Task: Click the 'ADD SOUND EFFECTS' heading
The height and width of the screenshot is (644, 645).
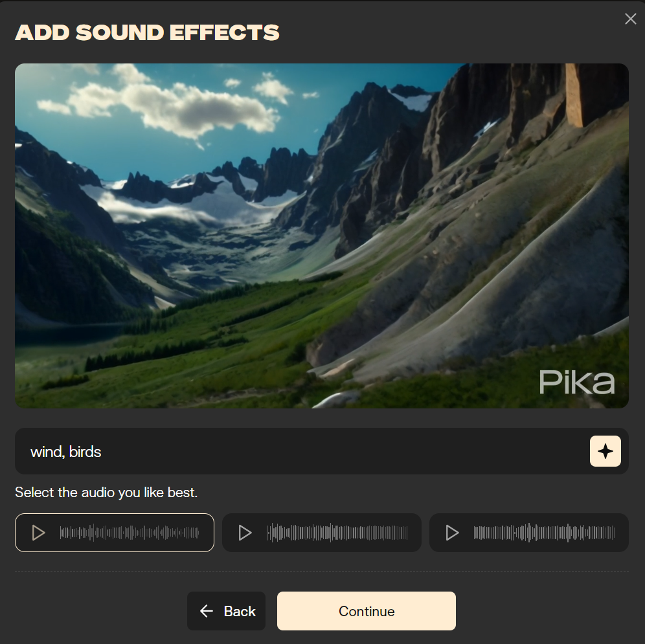Action: 147,32
